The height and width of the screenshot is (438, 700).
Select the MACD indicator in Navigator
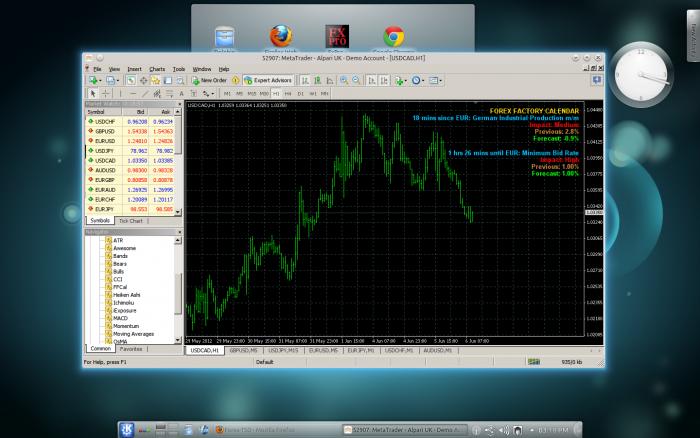pos(120,318)
